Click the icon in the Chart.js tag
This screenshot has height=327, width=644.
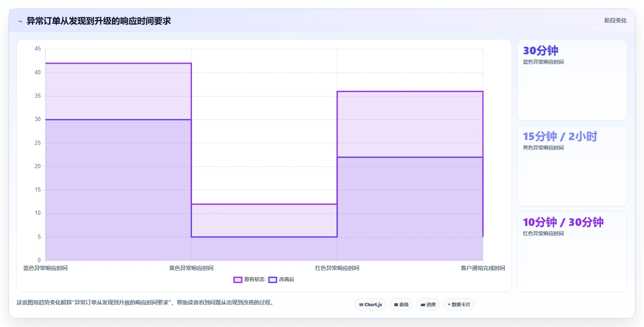click(x=361, y=304)
